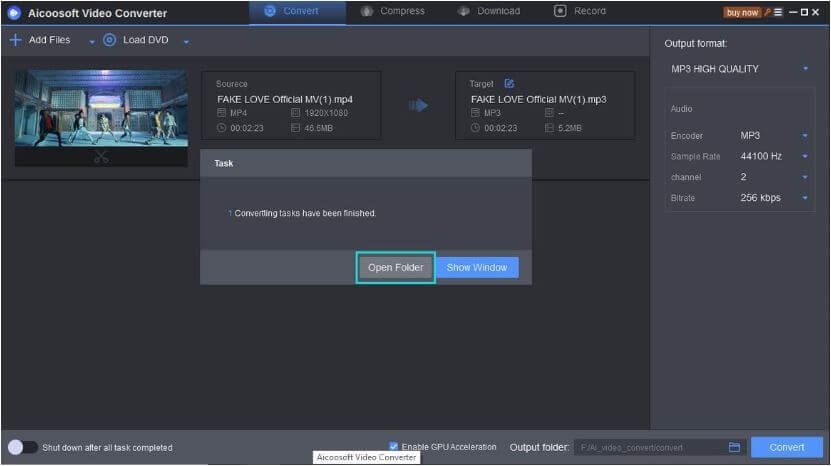Screen dimensions: 831x466
Task: Click the Open Folder button
Action: (396, 267)
